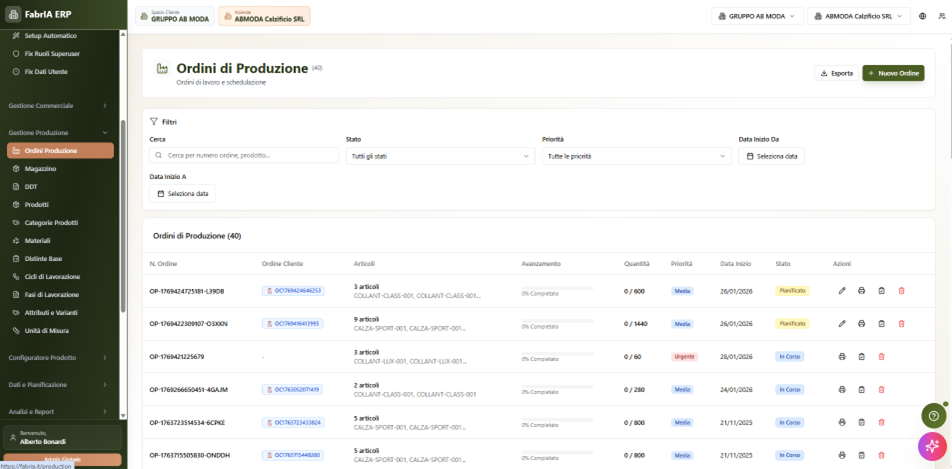Open DDT sidebar item

click(x=60, y=187)
